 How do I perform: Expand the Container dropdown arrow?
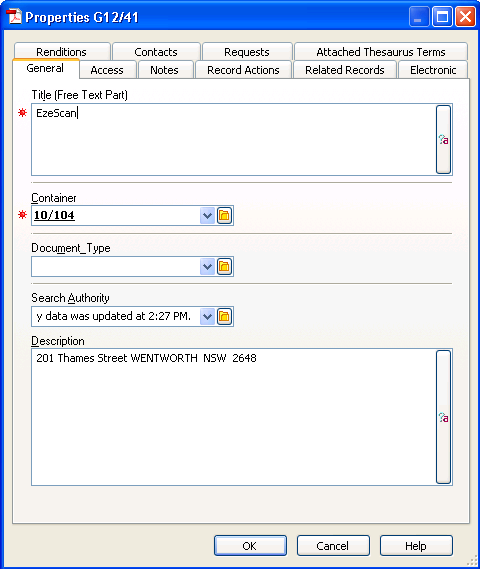207,216
